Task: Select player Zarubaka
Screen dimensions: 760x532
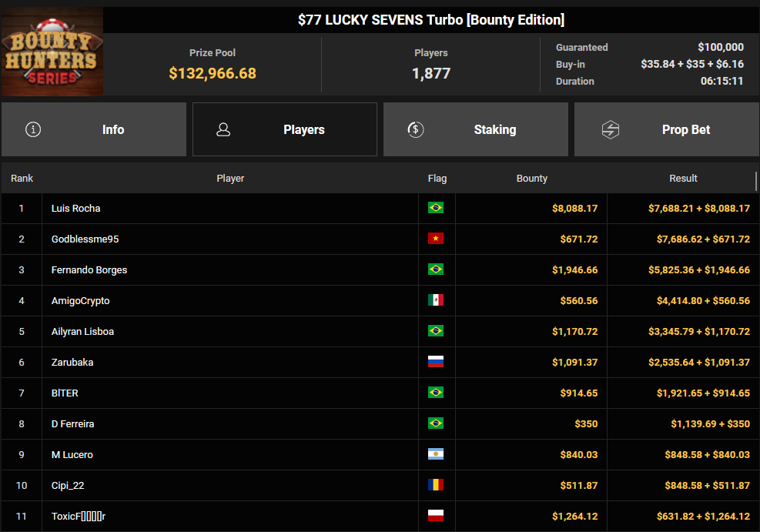Action: tap(72, 363)
